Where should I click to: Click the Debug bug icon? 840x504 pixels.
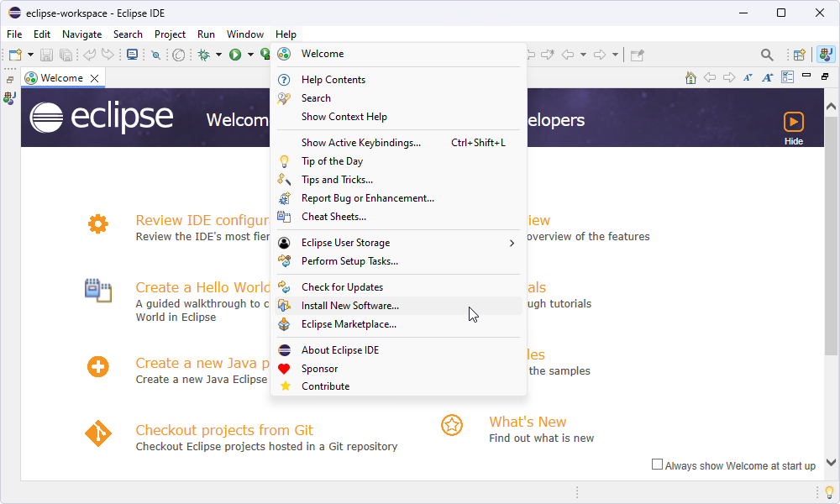point(203,55)
